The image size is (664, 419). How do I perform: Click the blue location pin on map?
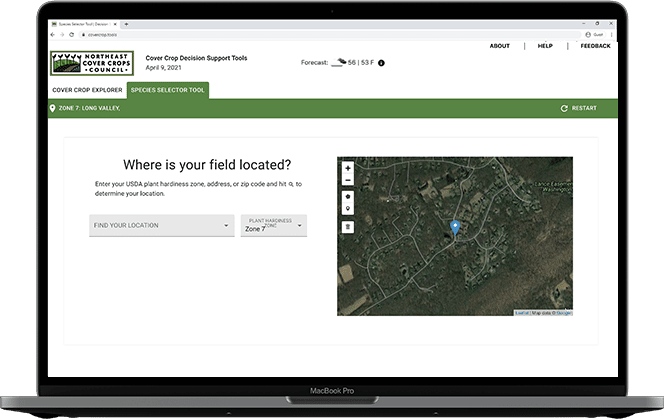pyautogui.click(x=455, y=229)
